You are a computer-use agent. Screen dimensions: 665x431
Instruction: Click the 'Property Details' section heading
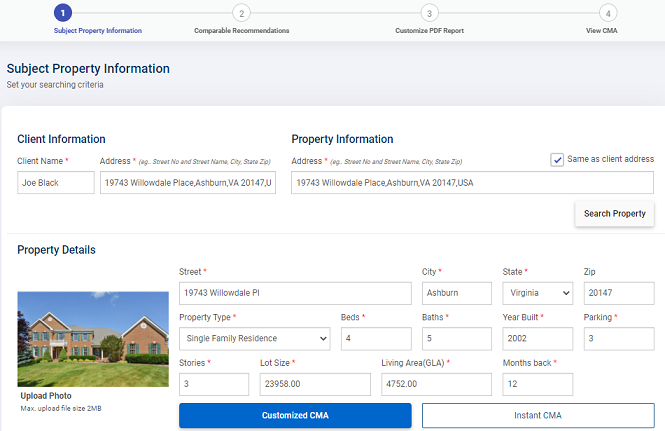[56, 250]
